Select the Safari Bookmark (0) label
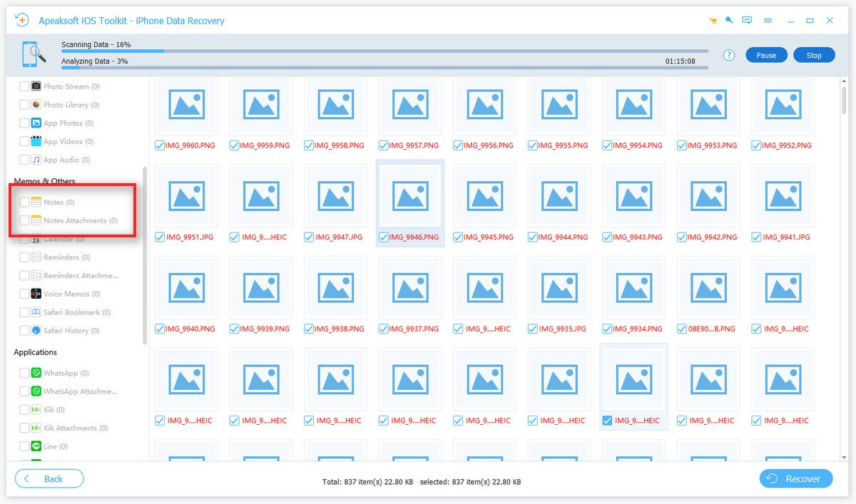The image size is (856, 504). (77, 312)
